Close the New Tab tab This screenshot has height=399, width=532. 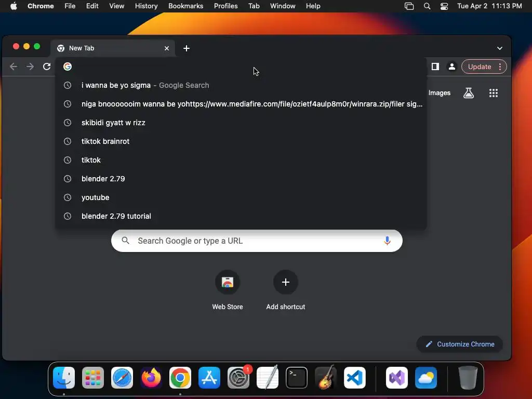tap(167, 48)
